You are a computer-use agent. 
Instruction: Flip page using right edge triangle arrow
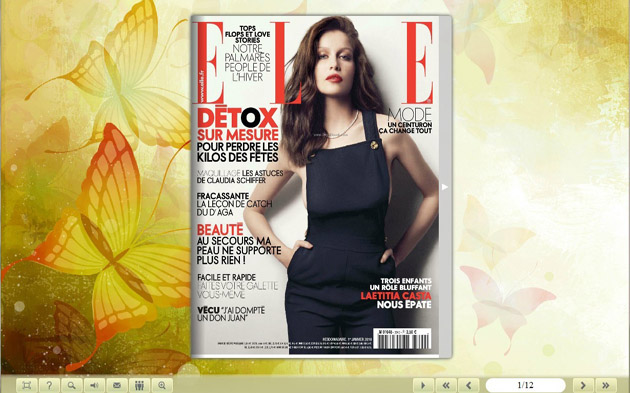point(445,187)
